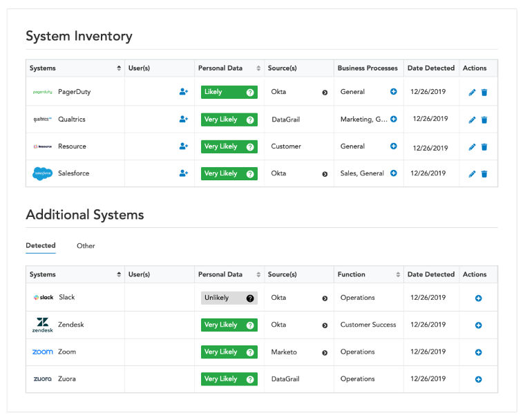Edit the Qualtrics system entry
This screenshot has width=525, height=420.
point(472,120)
